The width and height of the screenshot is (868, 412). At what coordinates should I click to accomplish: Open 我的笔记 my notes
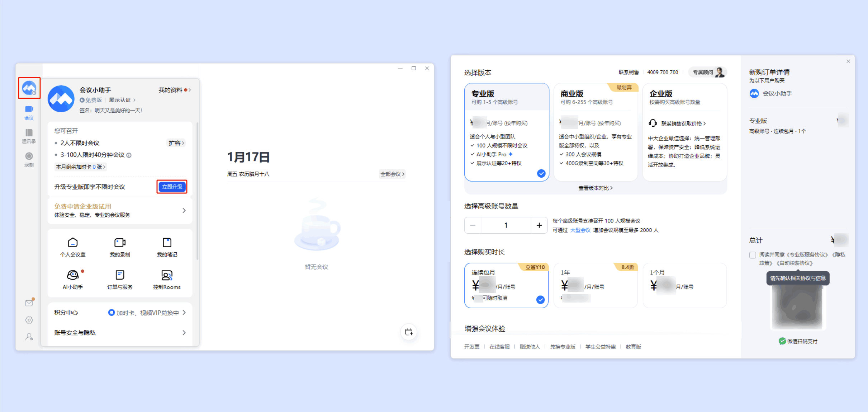(167, 247)
